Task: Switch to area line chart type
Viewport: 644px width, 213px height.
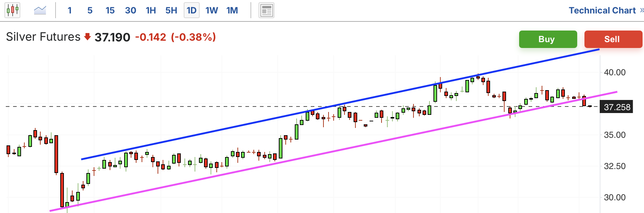Action: click(x=40, y=10)
